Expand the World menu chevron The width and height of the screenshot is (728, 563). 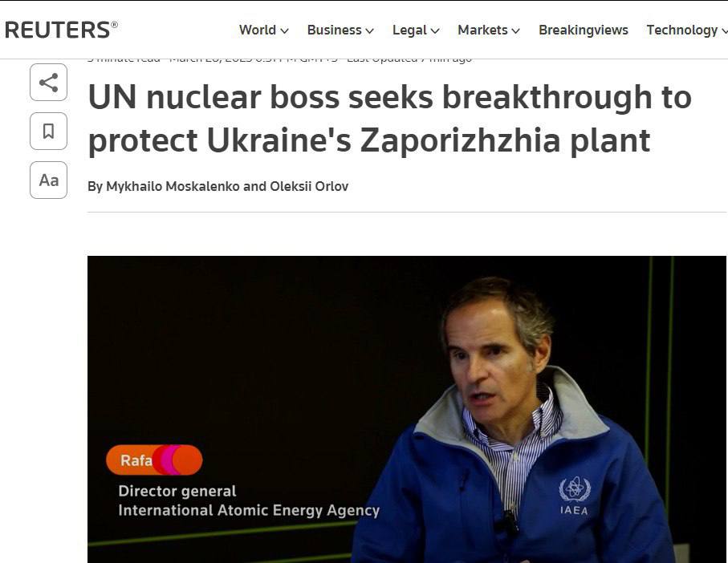click(284, 31)
